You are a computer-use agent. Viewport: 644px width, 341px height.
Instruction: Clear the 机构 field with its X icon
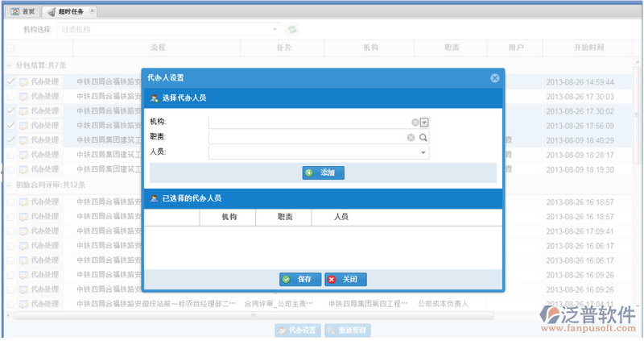415,123
